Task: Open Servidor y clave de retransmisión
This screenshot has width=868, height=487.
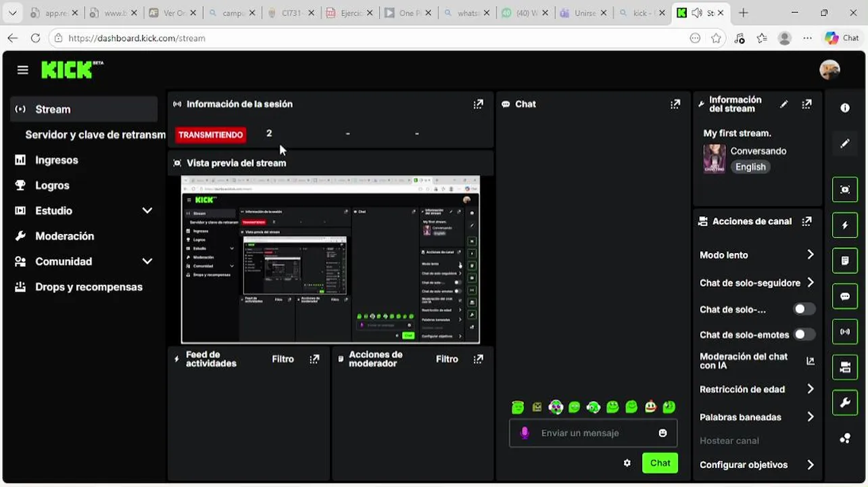Action: 95,135
